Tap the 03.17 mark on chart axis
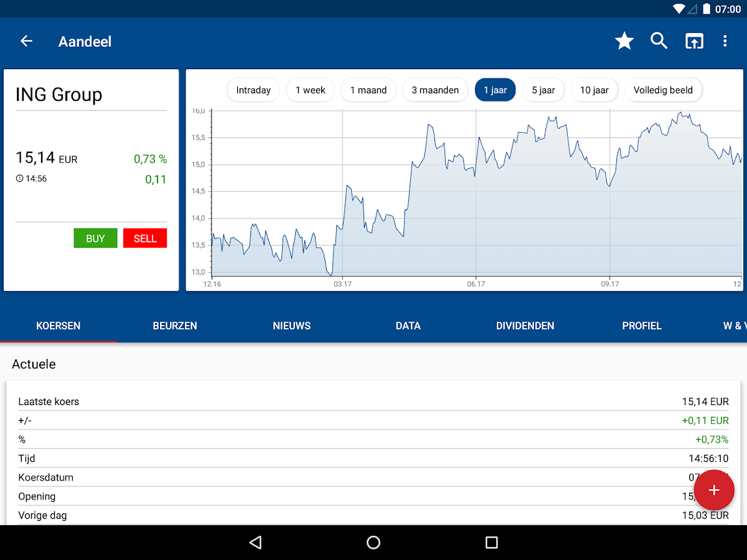The width and height of the screenshot is (747, 560). (x=342, y=284)
